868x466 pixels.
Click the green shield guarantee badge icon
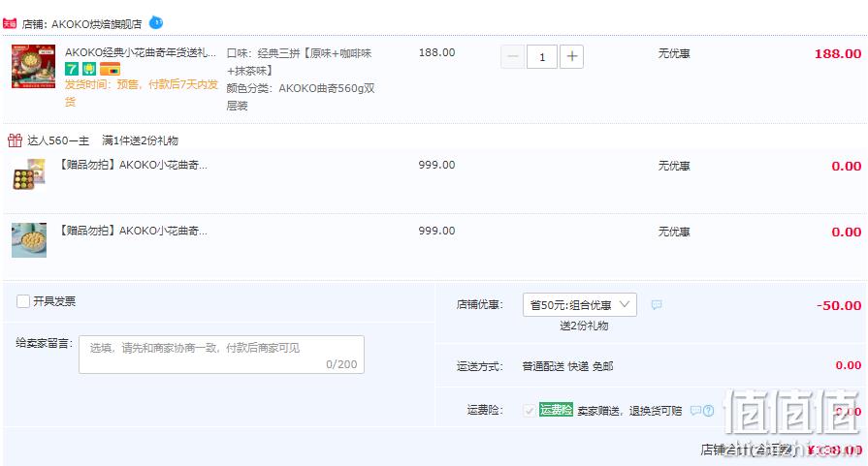pos(89,69)
